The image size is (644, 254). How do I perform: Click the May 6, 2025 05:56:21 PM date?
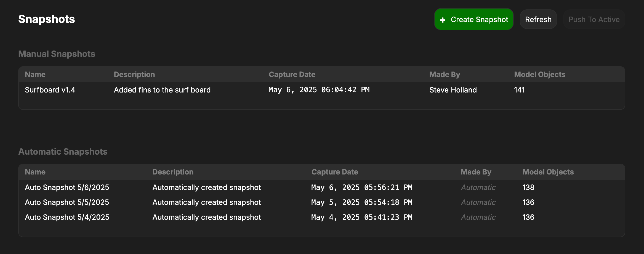coord(362,187)
